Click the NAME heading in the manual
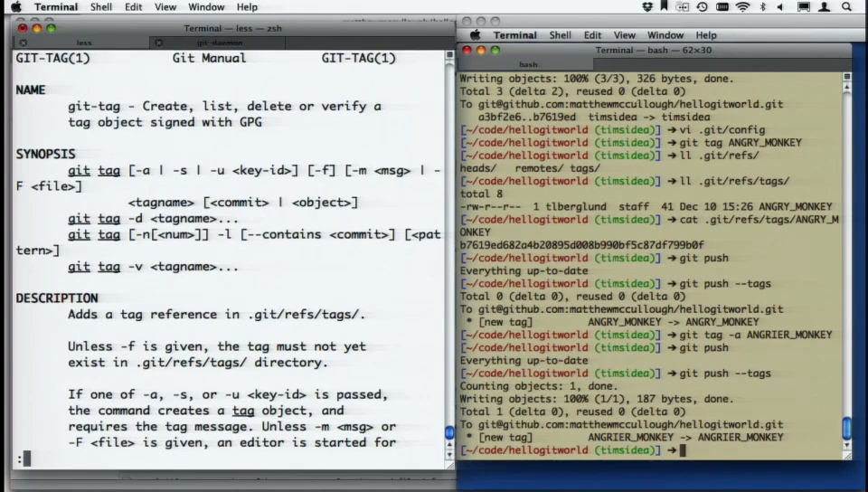This screenshot has height=492, width=868. (31, 90)
